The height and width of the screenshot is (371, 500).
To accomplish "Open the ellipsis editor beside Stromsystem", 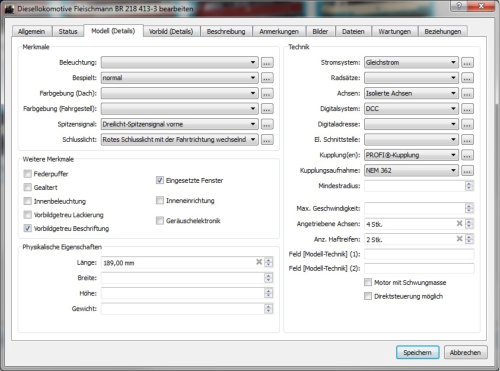I will pos(467,63).
